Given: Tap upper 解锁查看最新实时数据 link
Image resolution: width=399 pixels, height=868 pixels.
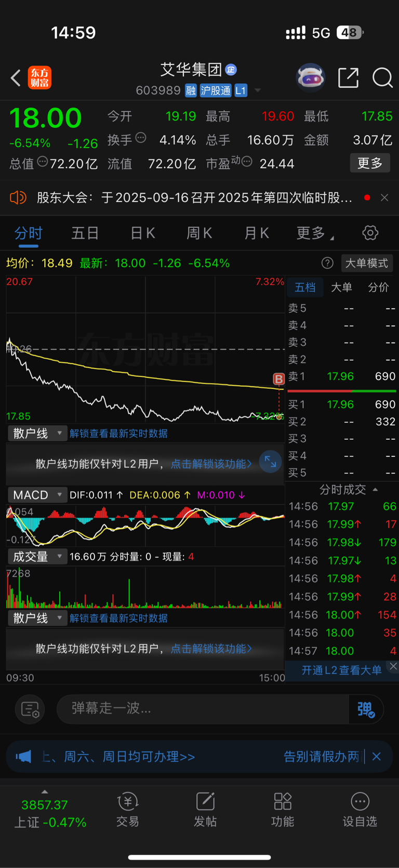Looking at the screenshot, I should point(118,433).
